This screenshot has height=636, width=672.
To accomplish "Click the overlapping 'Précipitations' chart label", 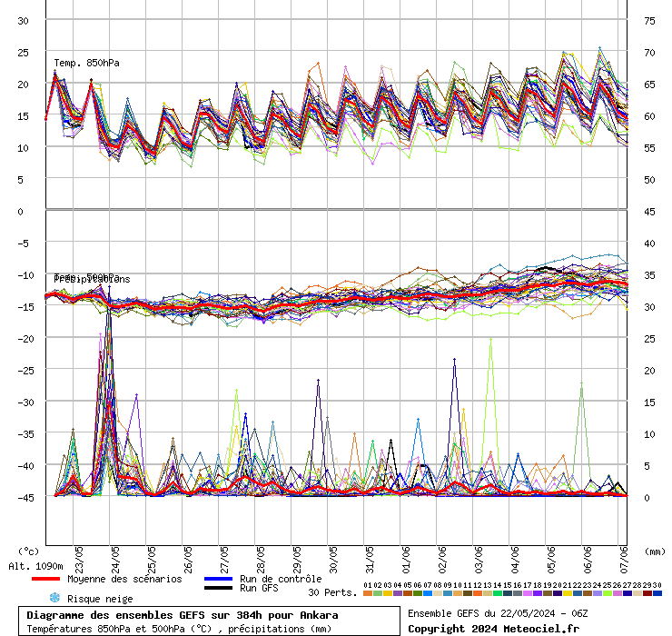I will 92,279.
